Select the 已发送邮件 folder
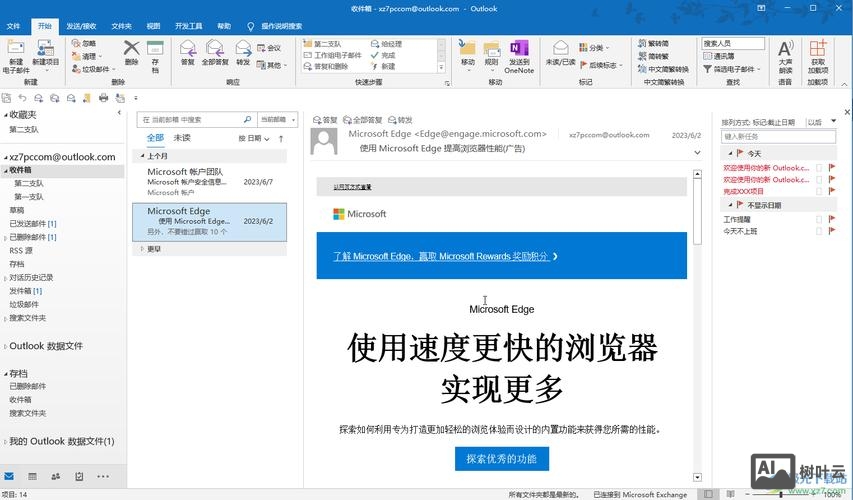The height and width of the screenshot is (500, 853). click(x=33, y=224)
